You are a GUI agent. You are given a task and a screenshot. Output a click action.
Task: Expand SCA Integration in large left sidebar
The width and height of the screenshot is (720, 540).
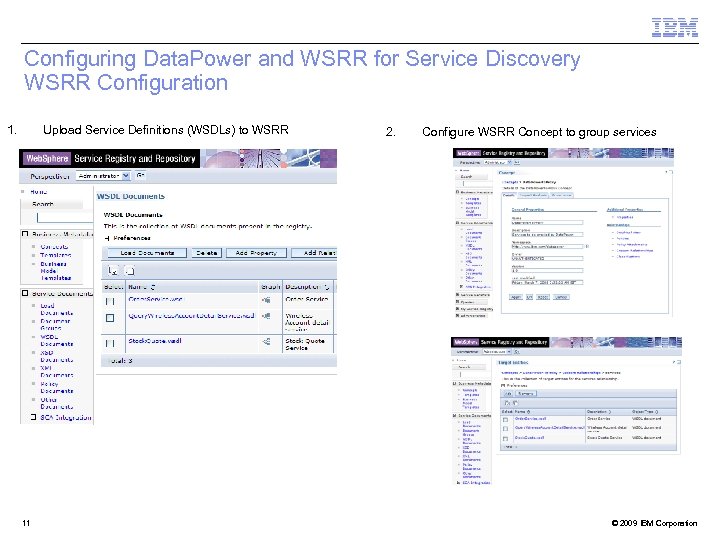click(x=33, y=417)
